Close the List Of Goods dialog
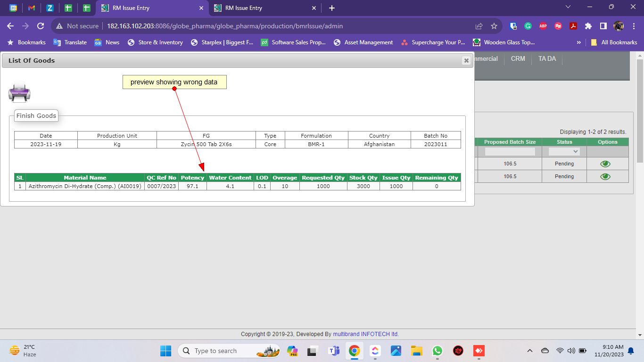The height and width of the screenshot is (362, 644). (466, 61)
